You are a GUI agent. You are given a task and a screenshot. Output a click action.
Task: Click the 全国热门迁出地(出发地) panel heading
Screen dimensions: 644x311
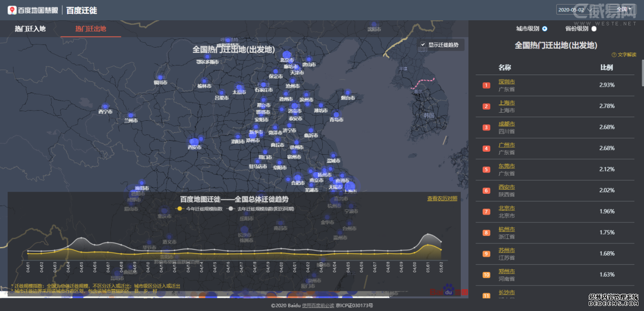point(556,45)
